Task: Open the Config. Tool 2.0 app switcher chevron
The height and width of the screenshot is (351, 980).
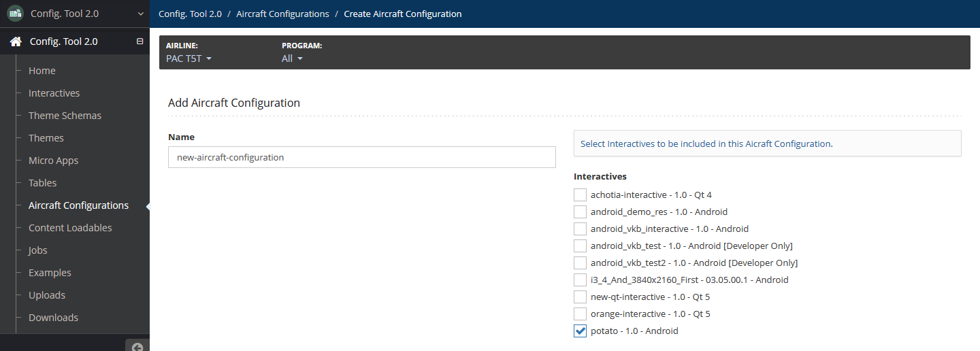Action: point(140,14)
